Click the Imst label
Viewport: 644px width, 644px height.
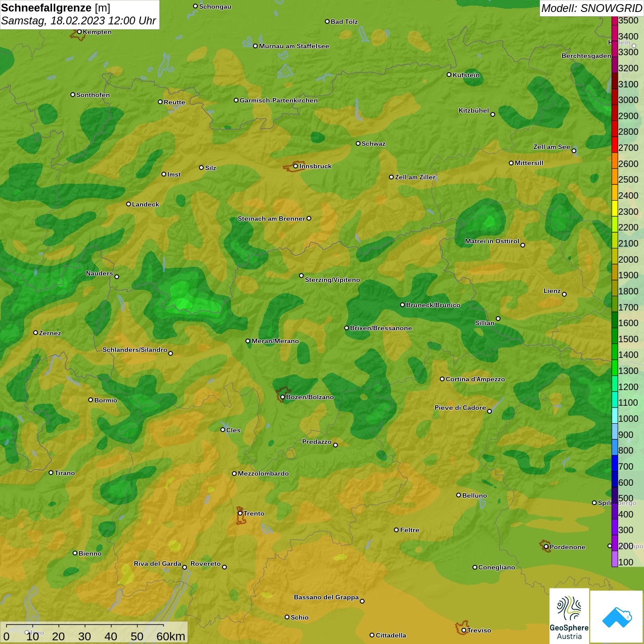174,174
